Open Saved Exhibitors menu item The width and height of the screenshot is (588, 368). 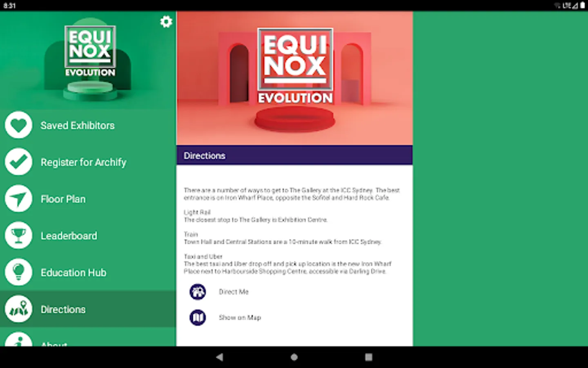88,125
